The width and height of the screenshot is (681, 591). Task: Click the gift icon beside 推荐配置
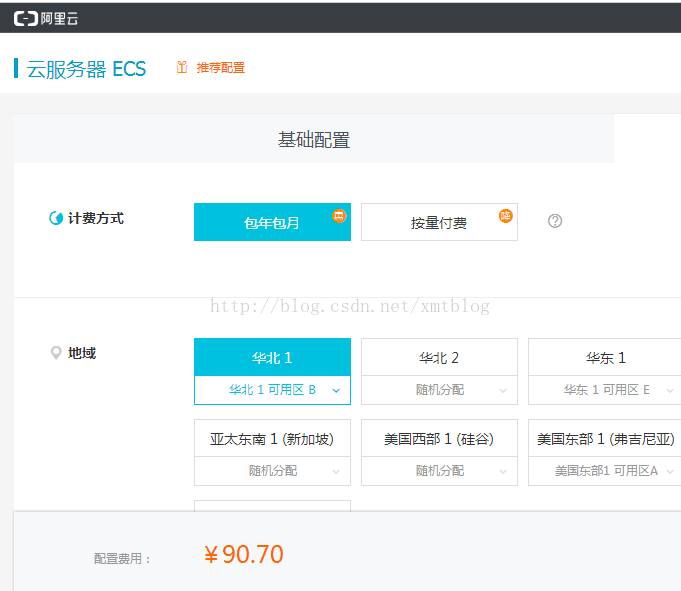pos(182,67)
